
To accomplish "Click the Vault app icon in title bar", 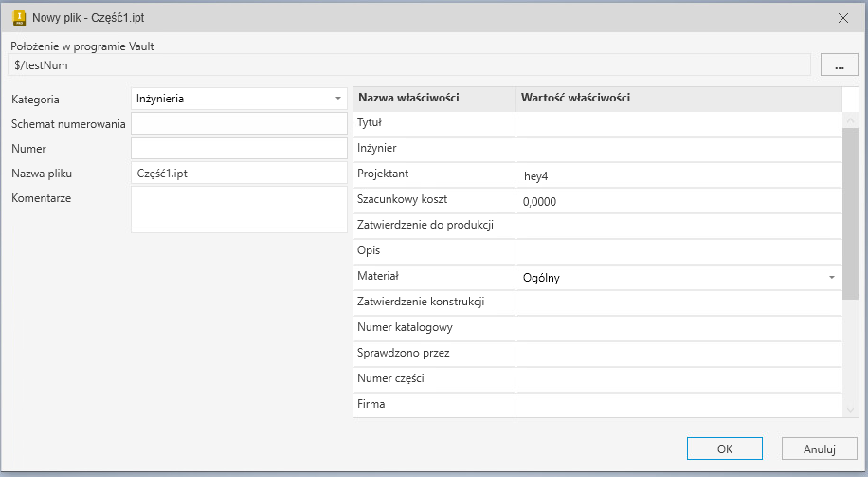I will pyautogui.click(x=18, y=17).
